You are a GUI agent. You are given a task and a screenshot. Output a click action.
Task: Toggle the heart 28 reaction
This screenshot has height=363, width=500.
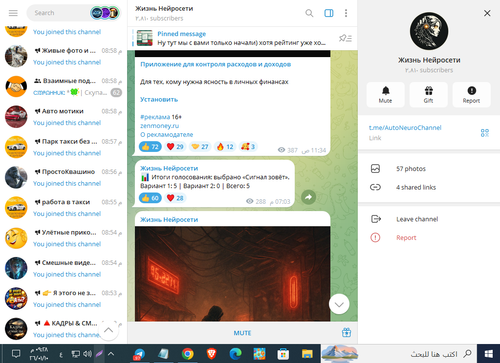click(x=175, y=198)
